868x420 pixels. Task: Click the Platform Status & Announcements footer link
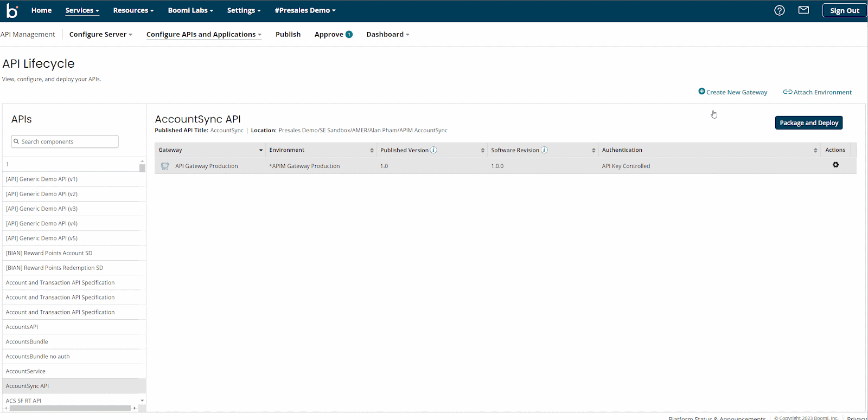tap(717, 418)
